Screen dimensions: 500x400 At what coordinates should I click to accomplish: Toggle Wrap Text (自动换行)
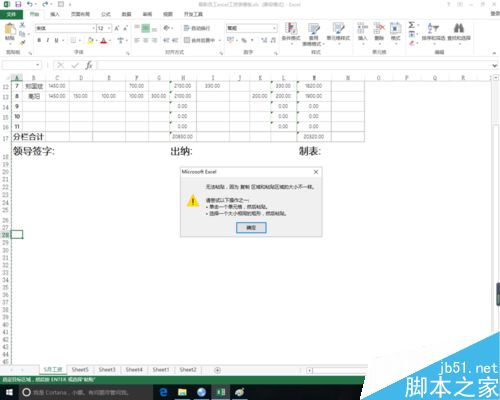[197, 28]
